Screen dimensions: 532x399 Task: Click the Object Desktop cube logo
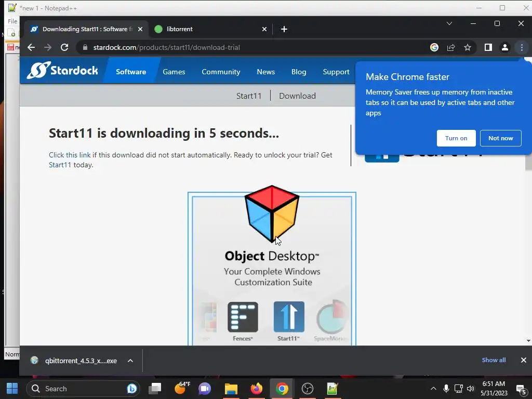[272, 214]
